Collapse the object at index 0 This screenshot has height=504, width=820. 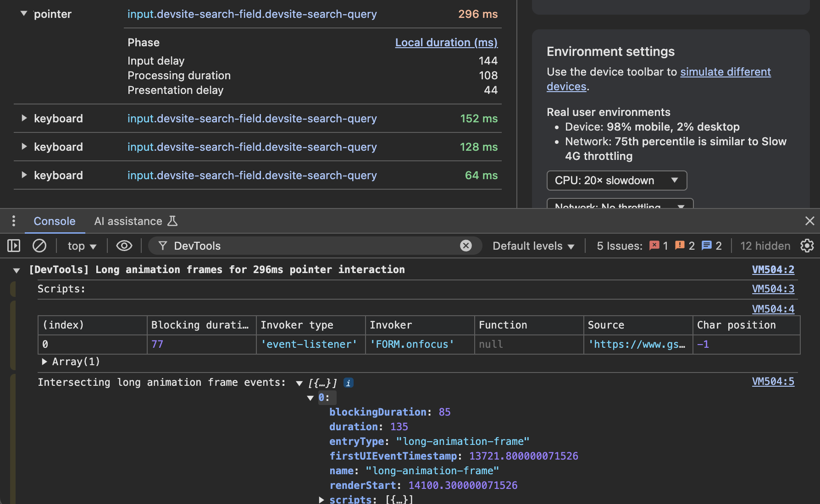(310, 398)
